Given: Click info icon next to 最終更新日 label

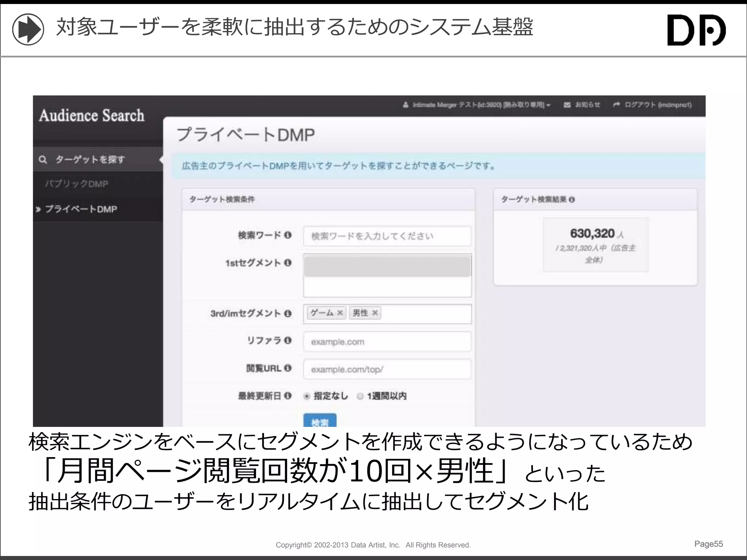Looking at the screenshot, I should (288, 396).
